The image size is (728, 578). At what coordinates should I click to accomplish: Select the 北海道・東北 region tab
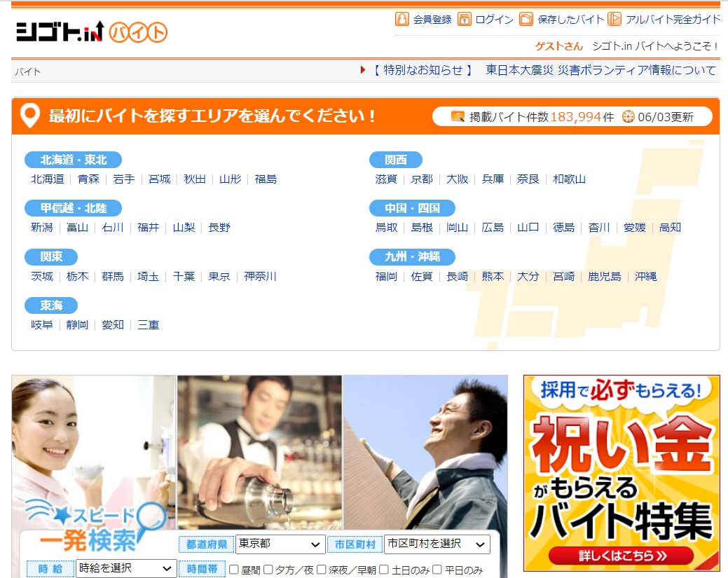[74, 160]
